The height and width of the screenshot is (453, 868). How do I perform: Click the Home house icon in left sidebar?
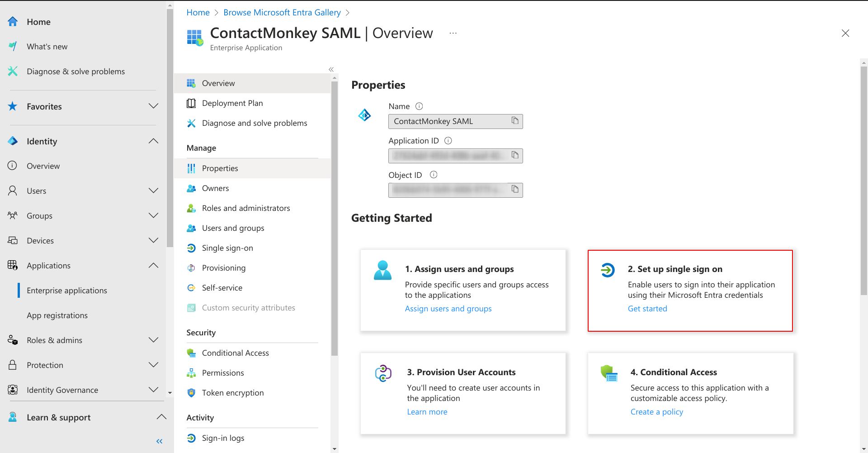(13, 22)
